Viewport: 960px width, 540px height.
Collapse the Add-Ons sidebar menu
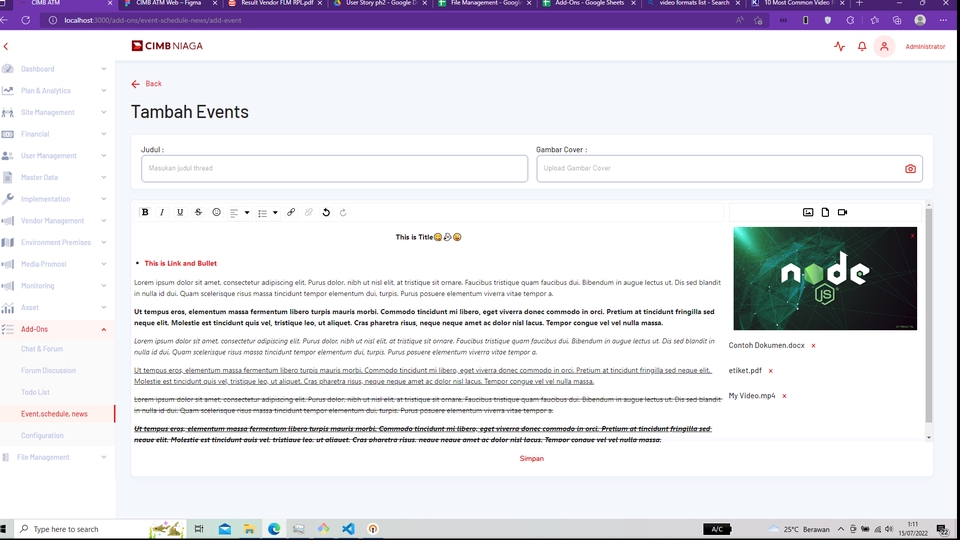click(104, 329)
